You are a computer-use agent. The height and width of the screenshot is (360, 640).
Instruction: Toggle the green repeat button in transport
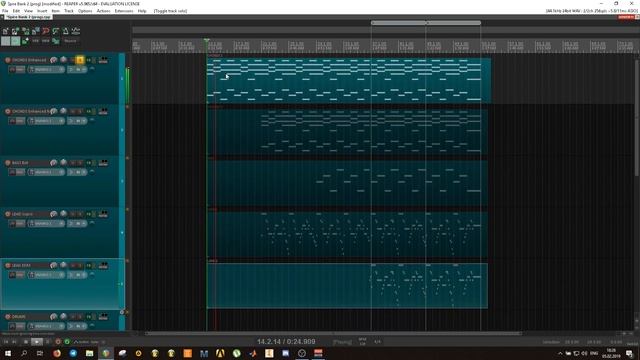(67, 342)
